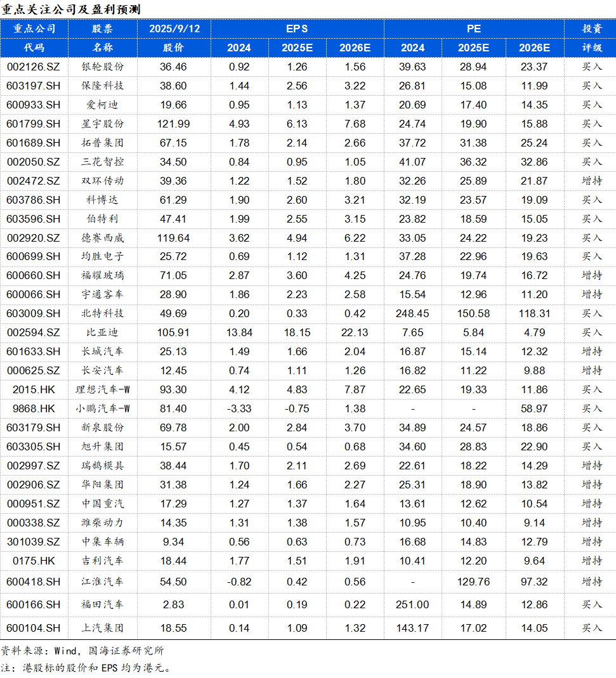Click the company name 福田汽车
This screenshot has width=616, height=678.
point(103,605)
